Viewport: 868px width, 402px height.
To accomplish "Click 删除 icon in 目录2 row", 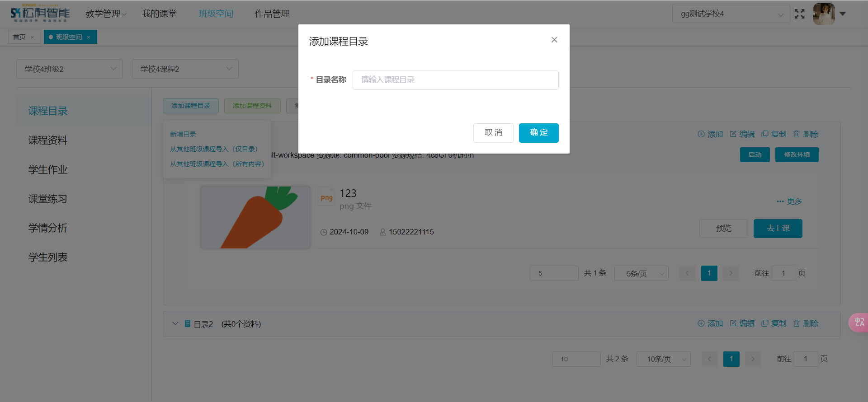I will [797, 323].
